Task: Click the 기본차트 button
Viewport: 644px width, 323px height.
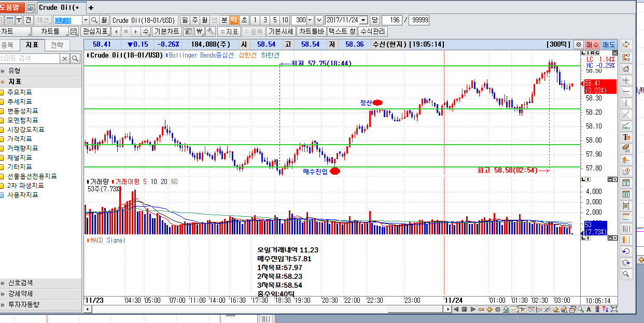Action: click(166, 32)
